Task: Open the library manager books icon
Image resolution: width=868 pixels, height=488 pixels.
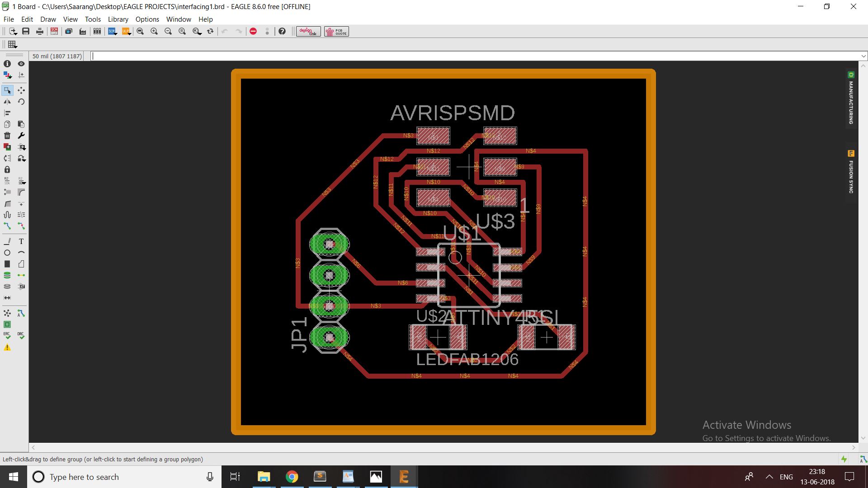Action: point(97,31)
